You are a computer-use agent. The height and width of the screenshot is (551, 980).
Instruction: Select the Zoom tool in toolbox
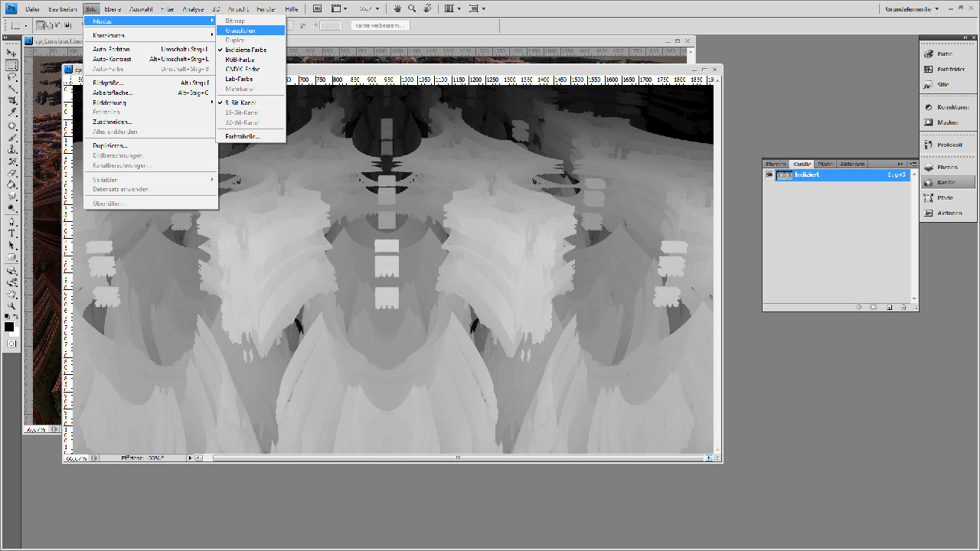point(12,305)
